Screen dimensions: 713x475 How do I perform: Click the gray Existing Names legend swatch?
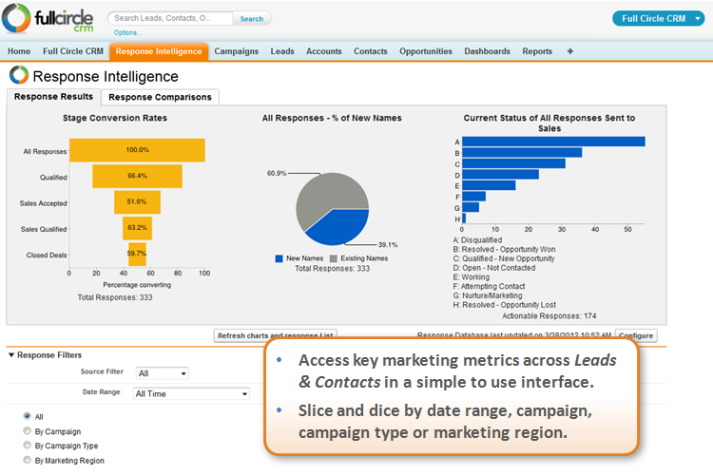(334, 259)
